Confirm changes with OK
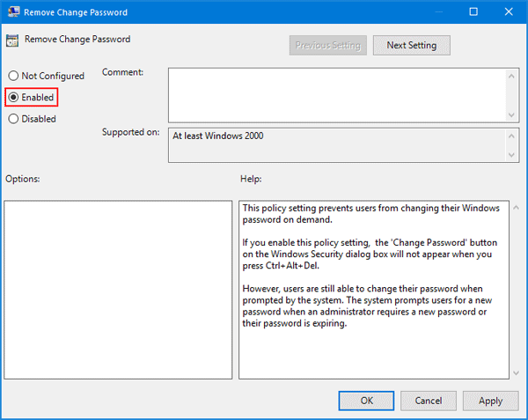Image resolution: width=528 pixels, height=420 pixels. [x=366, y=401]
